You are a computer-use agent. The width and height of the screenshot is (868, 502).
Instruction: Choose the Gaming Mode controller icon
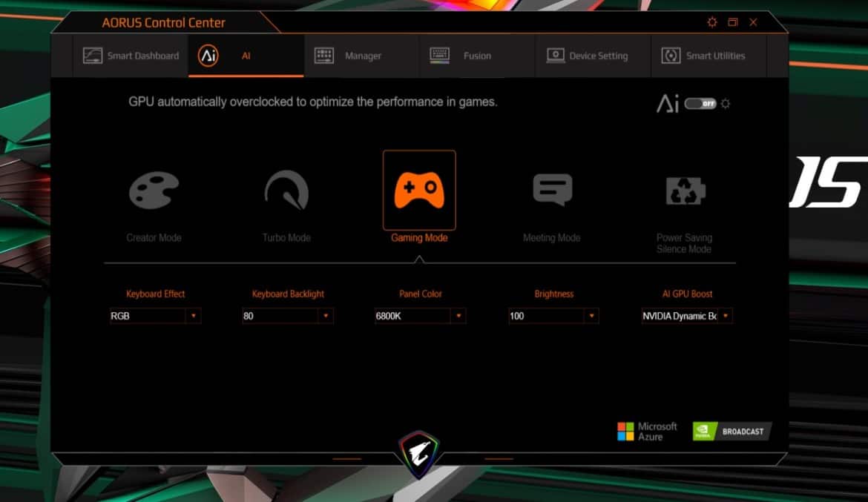pos(419,191)
